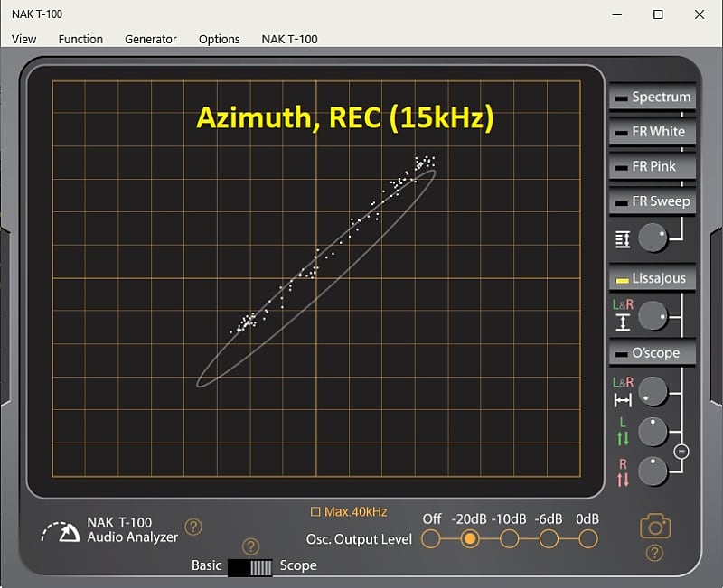Activate FR Sweep mode

point(653,201)
